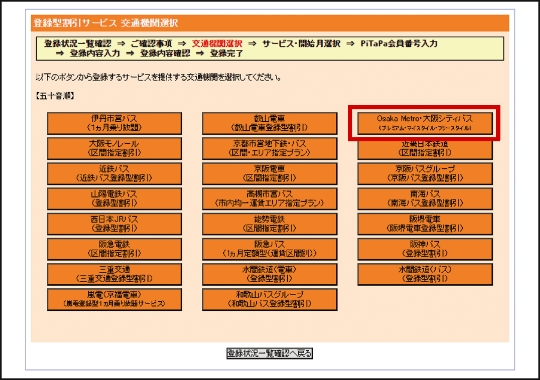The image size is (540, 380).
Task: Click the 京阪電車 button
Action: click(x=270, y=174)
